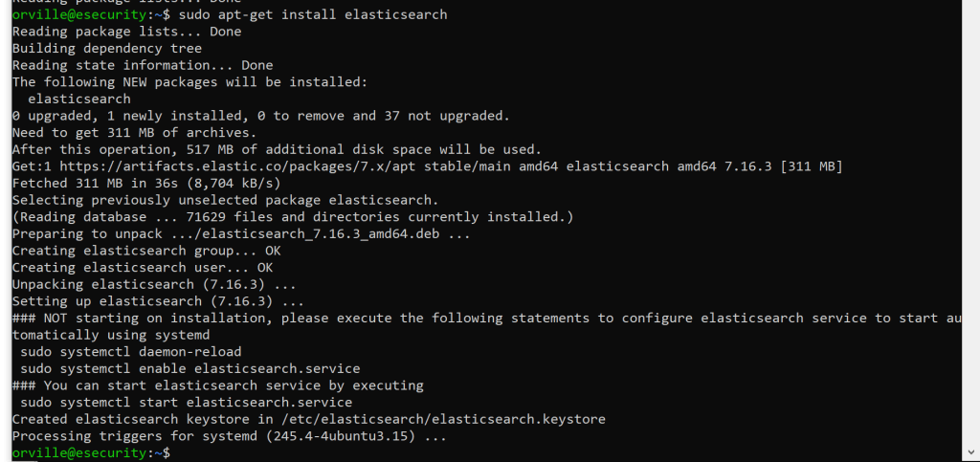Click the "Creating elasticsearch user... OK" line
The height and width of the screenshot is (462, 980).
click(x=142, y=267)
